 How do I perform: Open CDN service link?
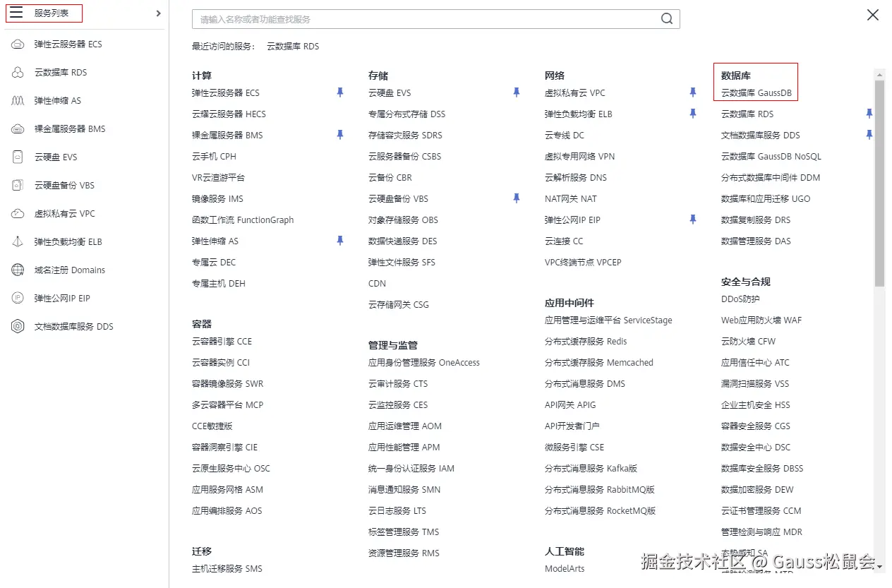point(378,284)
